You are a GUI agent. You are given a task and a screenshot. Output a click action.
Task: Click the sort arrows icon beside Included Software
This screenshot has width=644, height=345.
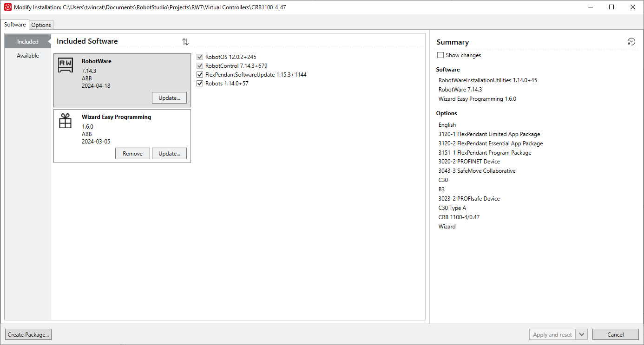(x=185, y=42)
